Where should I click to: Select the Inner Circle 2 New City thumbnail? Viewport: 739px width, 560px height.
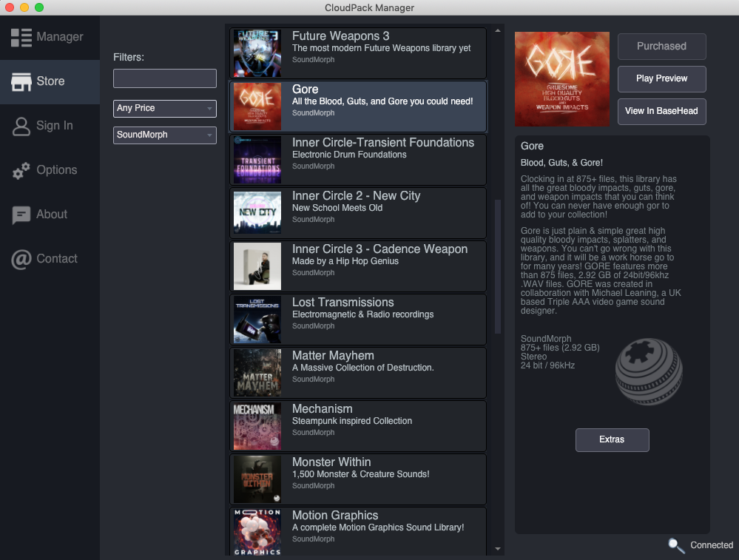257,213
